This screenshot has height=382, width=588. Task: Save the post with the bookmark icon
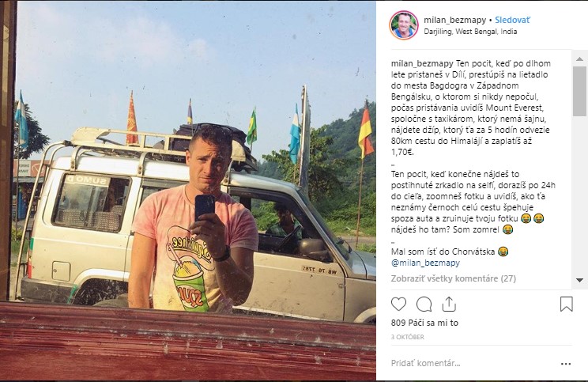coord(566,304)
